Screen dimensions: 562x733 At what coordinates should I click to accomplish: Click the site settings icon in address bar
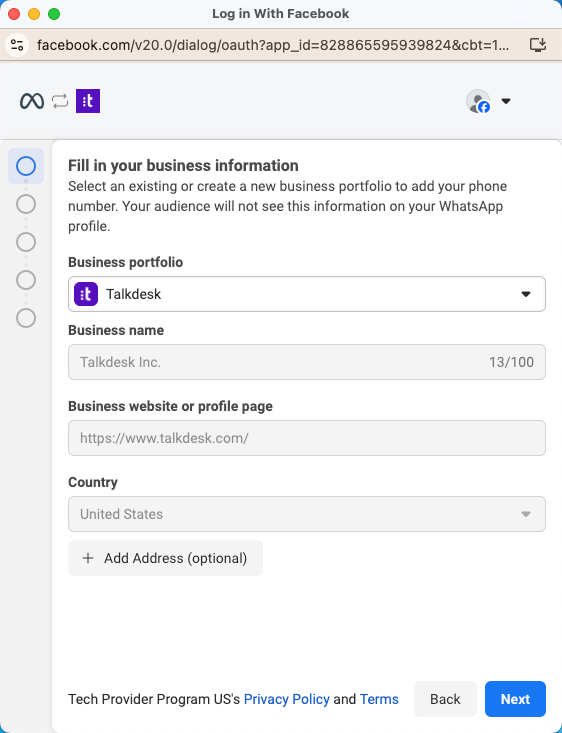(17, 45)
